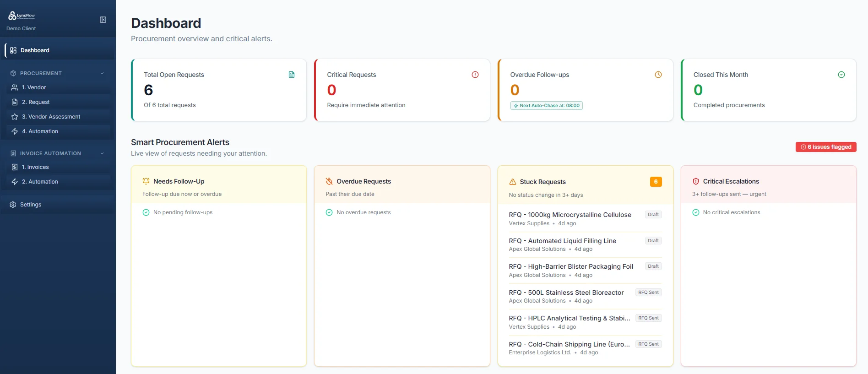Click the Settings gear icon
The image size is (868, 374).
(x=13, y=205)
